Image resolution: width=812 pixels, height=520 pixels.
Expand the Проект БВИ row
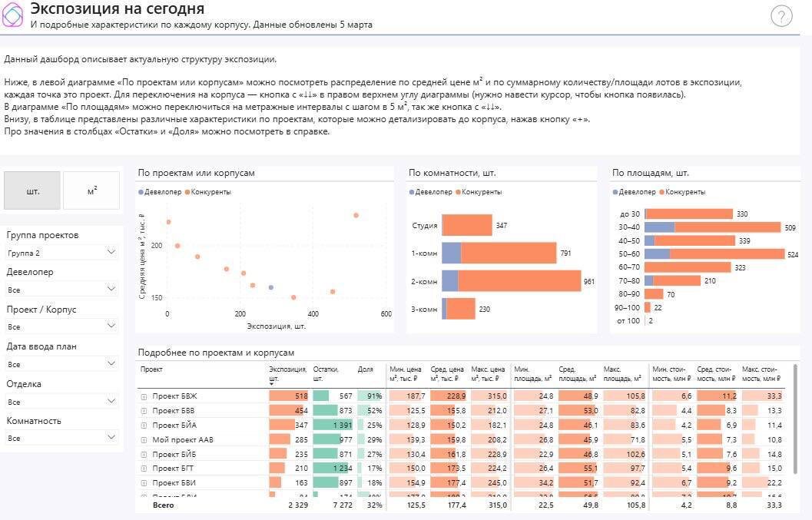144,482
